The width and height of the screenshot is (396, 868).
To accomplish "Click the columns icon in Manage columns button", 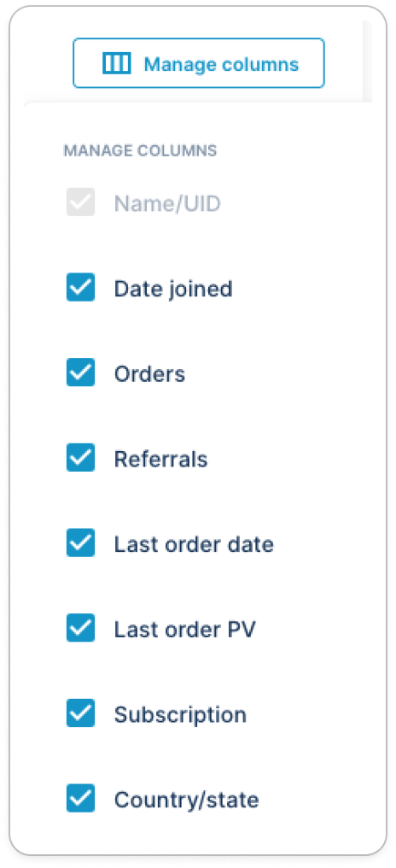I will tap(117, 64).
